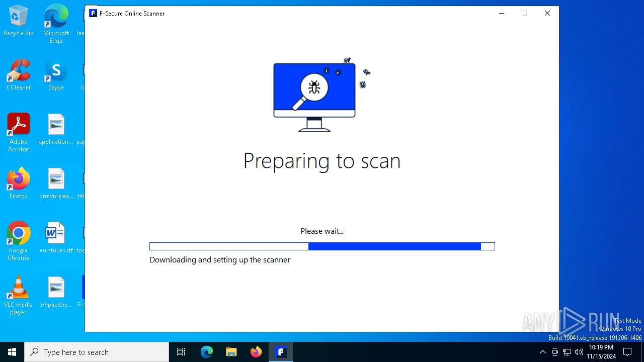Select the impactcre... image file
The image size is (644, 362).
click(x=56, y=292)
